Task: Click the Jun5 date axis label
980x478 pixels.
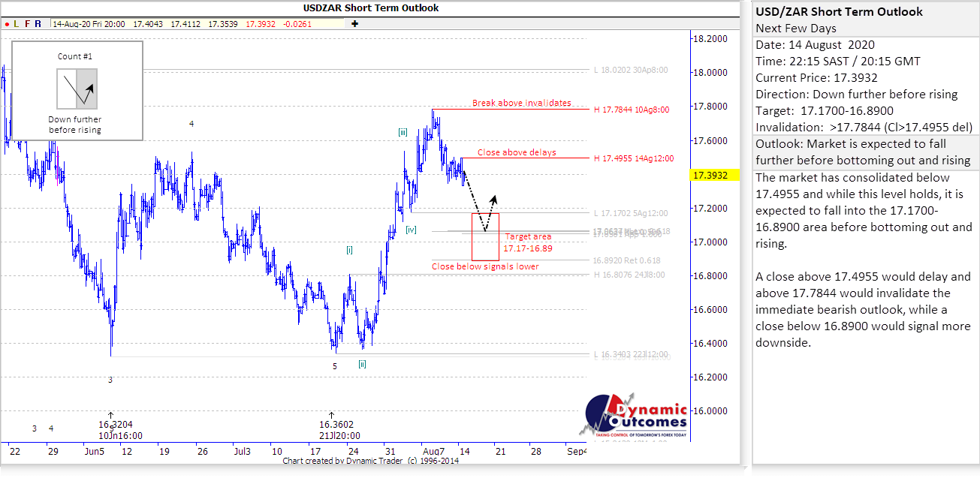Action: click(94, 452)
